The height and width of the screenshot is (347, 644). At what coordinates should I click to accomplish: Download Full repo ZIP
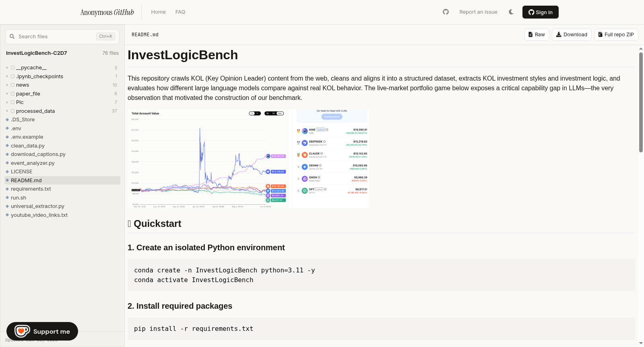tap(616, 35)
